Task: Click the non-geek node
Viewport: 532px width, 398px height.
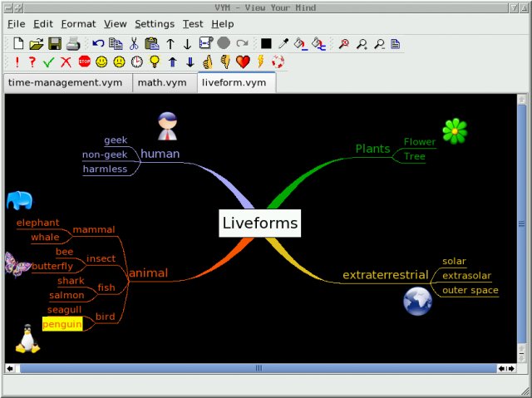Action: click(105, 155)
